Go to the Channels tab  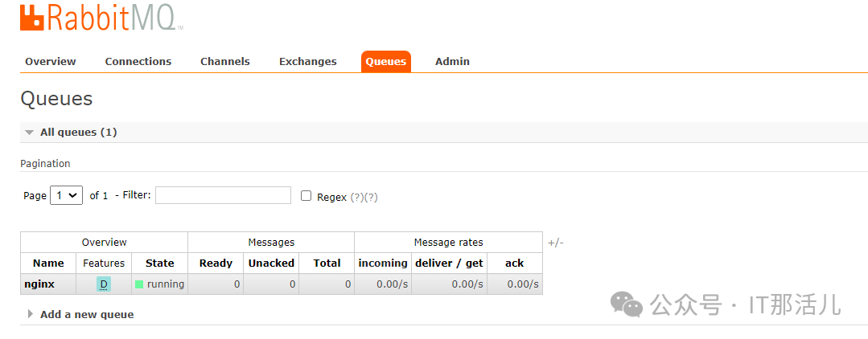point(225,62)
